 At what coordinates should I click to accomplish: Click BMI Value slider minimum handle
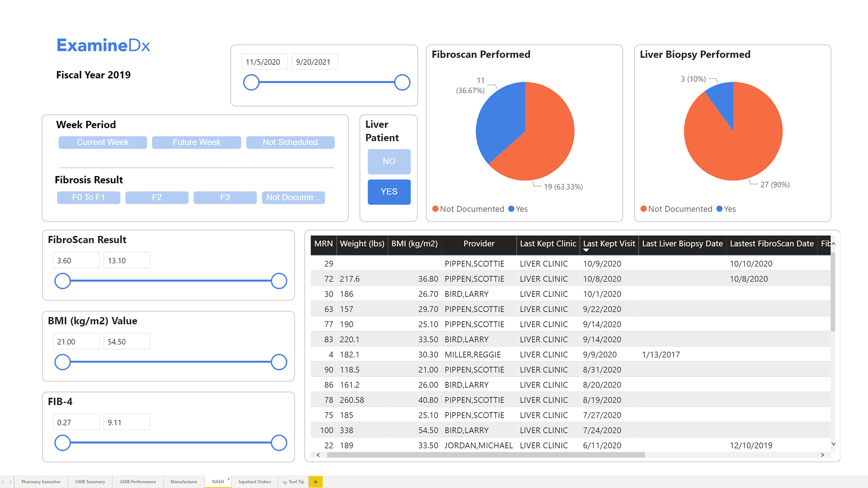click(62, 362)
